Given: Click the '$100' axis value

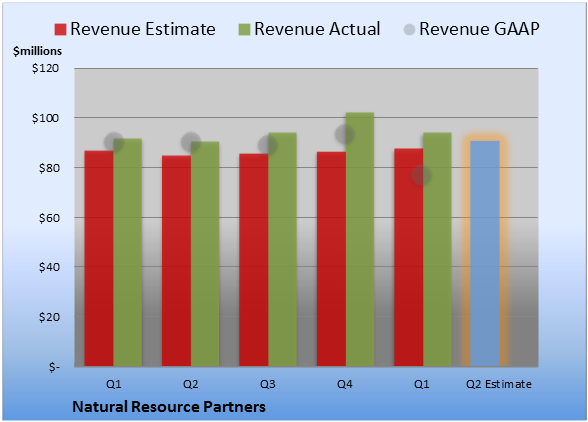Looking at the screenshot, I should (x=45, y=118).
